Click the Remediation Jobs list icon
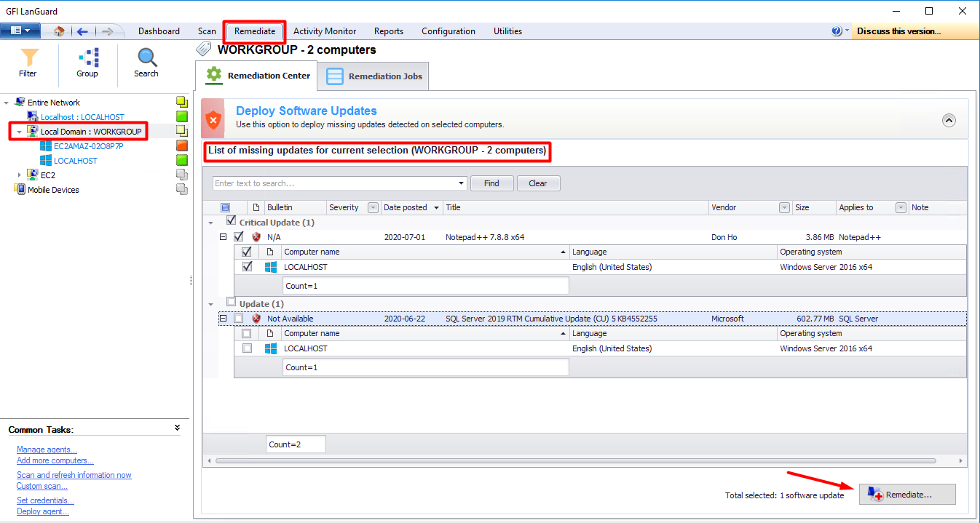The height and width of the screenshot is (523, 980). point(334,76)
